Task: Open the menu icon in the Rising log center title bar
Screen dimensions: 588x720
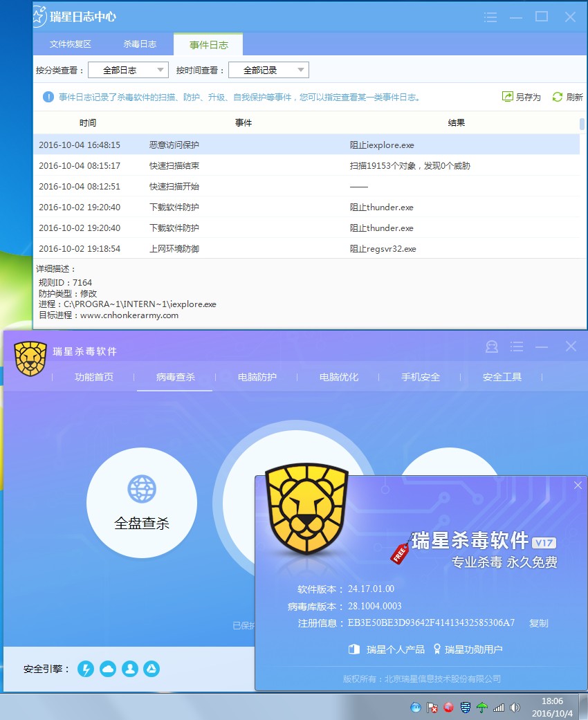Action: pos(490,17)
